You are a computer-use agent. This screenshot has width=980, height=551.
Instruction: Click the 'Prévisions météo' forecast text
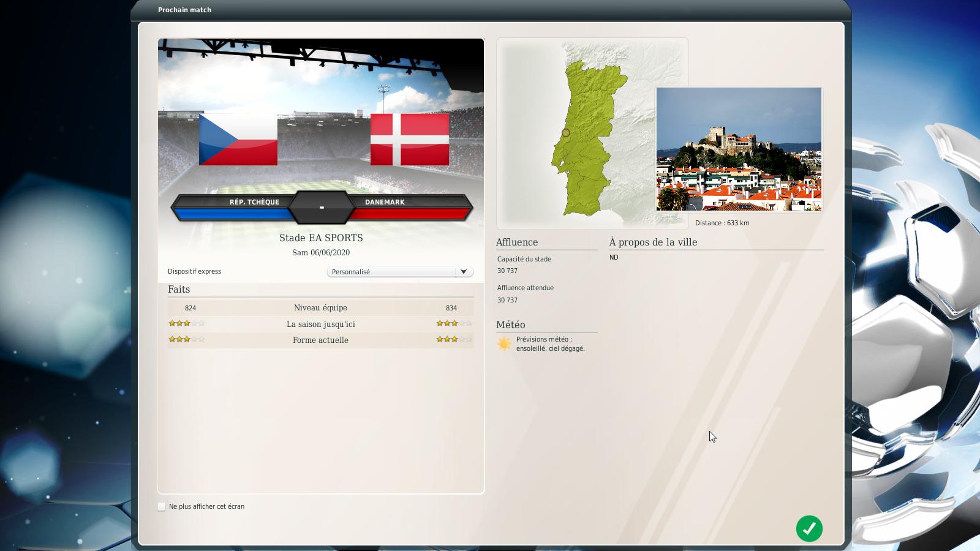pyautogui.click(x=551, y=343)
